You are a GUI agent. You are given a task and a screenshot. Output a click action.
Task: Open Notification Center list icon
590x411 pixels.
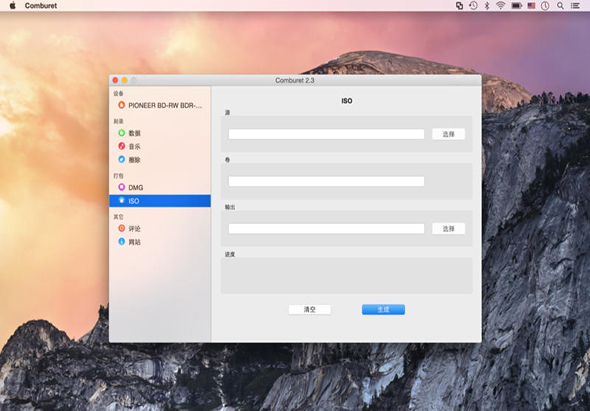point(575,6)
